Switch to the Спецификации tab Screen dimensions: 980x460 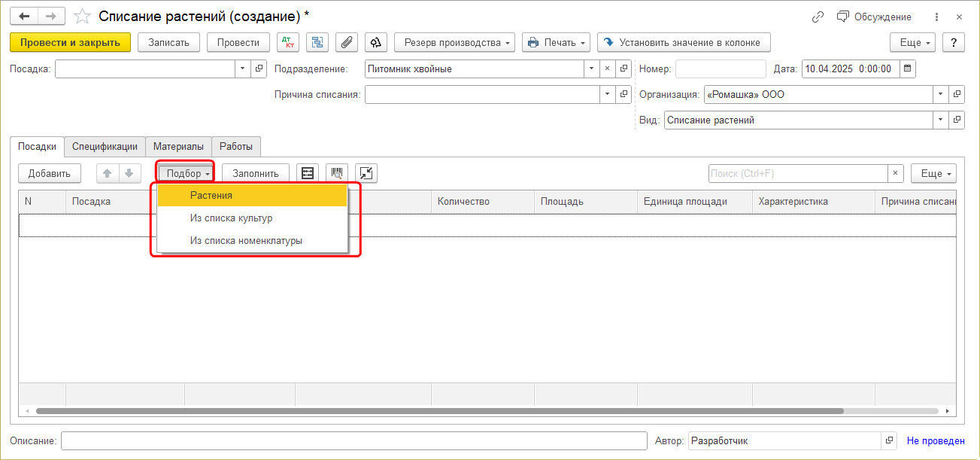coord(105,147)
